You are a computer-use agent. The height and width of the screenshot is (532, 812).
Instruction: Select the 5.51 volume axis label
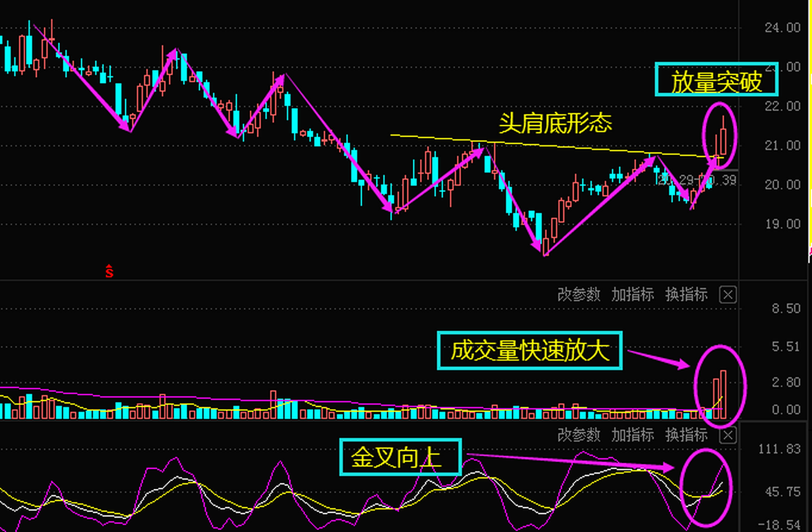pyautogui.click(x=786, y=347)
